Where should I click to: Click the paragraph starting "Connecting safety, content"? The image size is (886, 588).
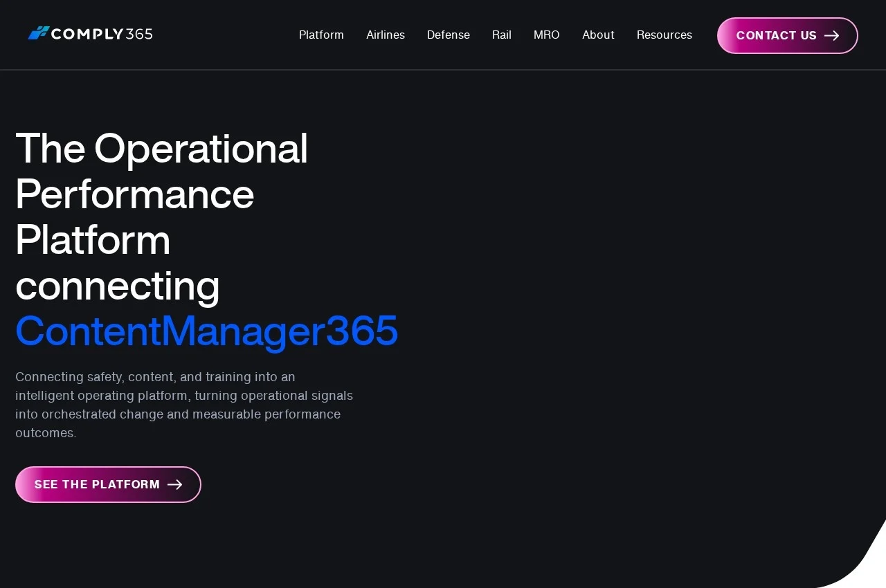[x=184, y=405]
